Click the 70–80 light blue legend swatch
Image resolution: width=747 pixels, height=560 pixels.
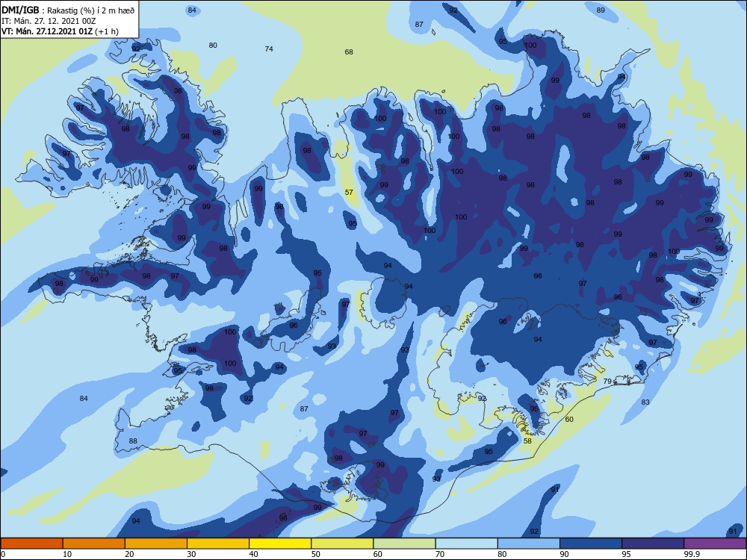point(466,544)
